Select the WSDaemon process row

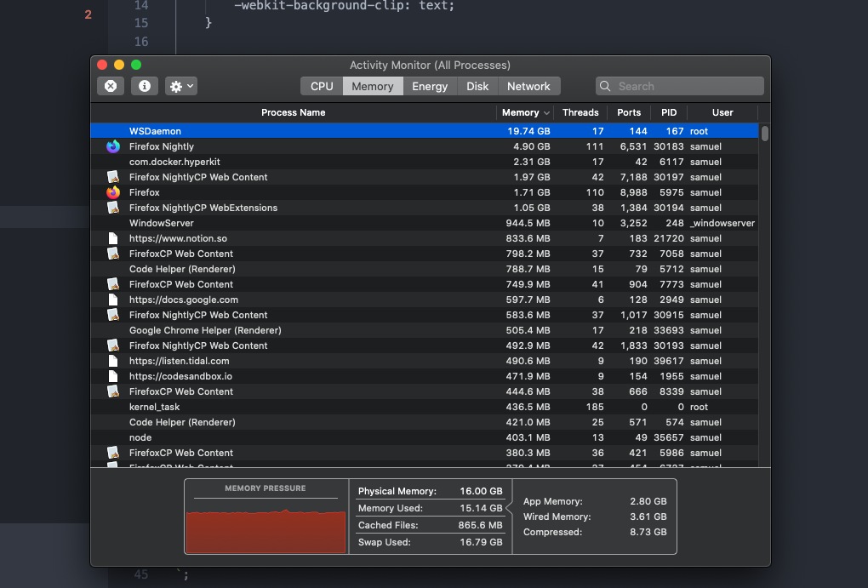click(425, 131)
